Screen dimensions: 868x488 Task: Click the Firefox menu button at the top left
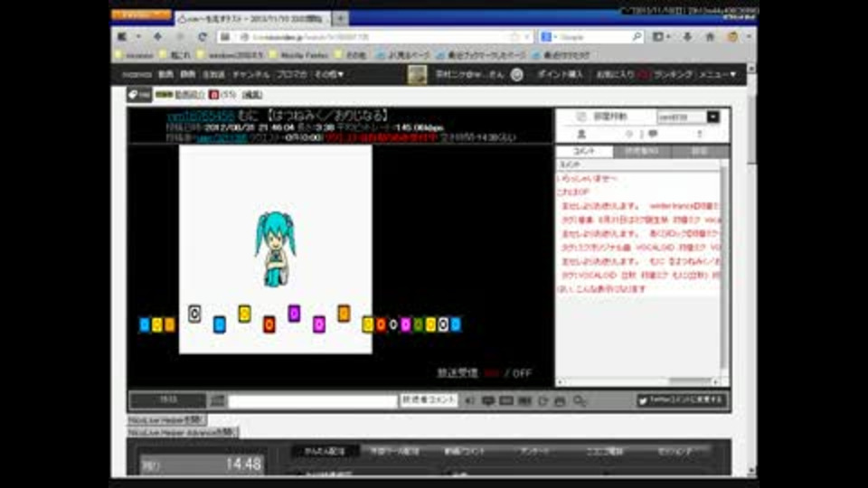pos(141,15)
